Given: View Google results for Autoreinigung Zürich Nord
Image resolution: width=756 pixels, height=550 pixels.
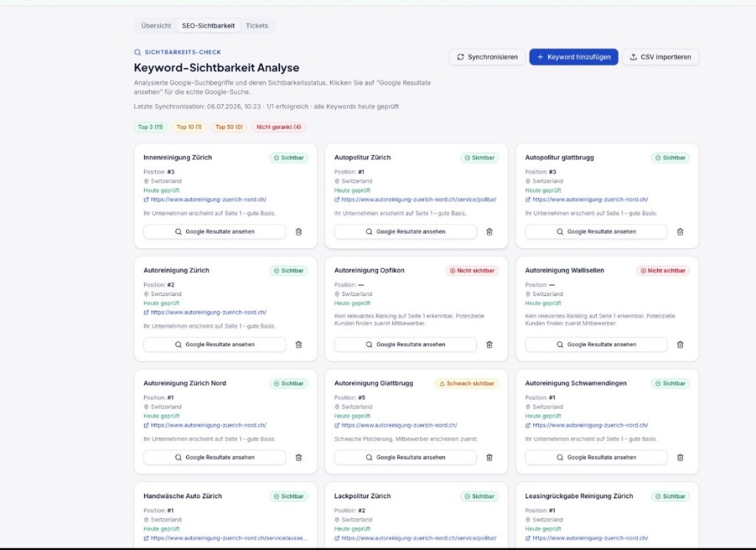Looking at the screenshot, I should (215, 458).
